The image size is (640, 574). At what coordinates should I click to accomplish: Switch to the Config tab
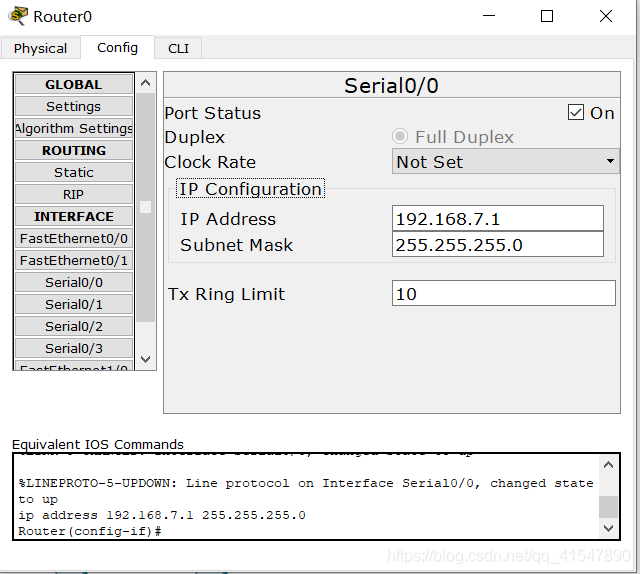pos(118,47)
